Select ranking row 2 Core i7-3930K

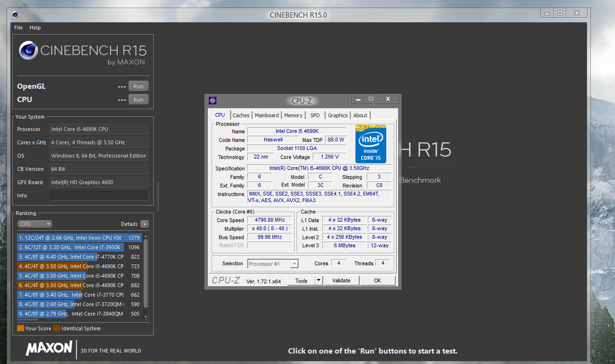[x=79, y=247]
